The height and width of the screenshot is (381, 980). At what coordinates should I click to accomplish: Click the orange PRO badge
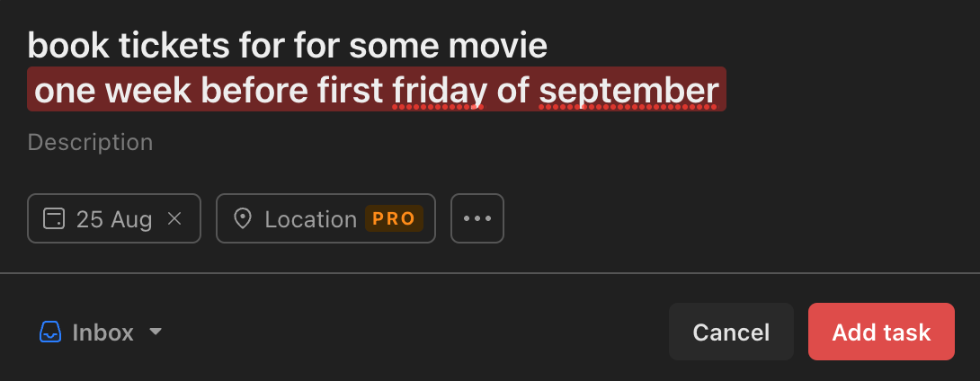[394, 219]
